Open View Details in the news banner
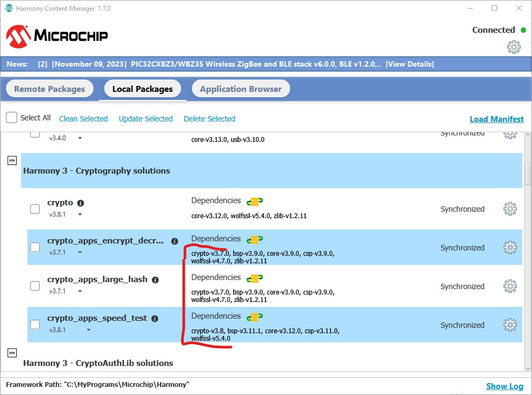532x395 pixels. pos(409,64)
